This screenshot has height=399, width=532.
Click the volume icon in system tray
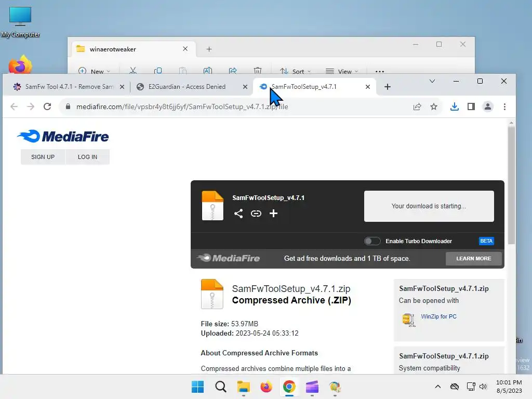point(483,387)
